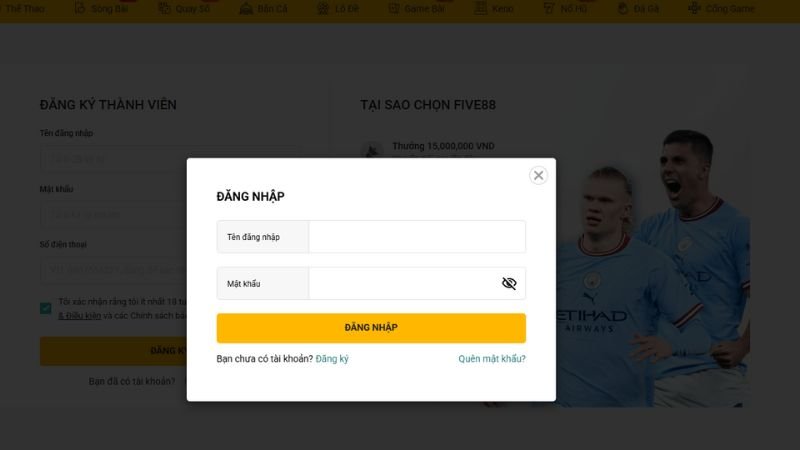Open the Bắn Cá fishing icon
This screenshot has width=800, height=450.
point(246,8)
